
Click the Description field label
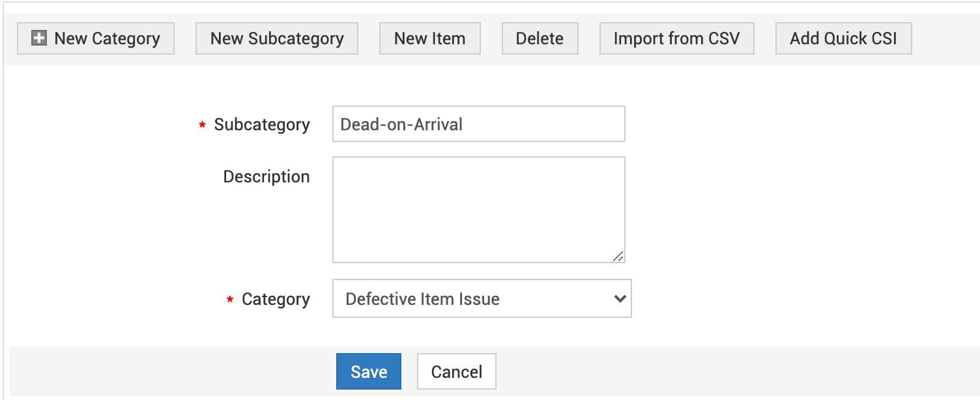267,177
